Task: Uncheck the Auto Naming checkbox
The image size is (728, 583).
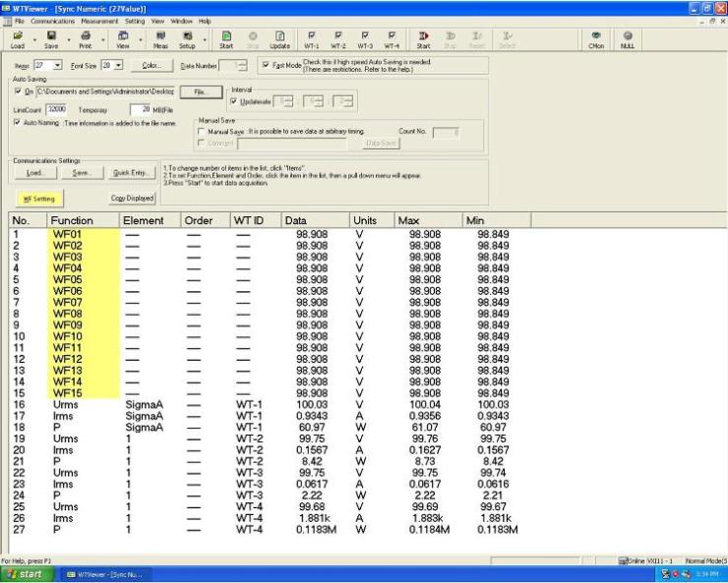Action: 18,123
